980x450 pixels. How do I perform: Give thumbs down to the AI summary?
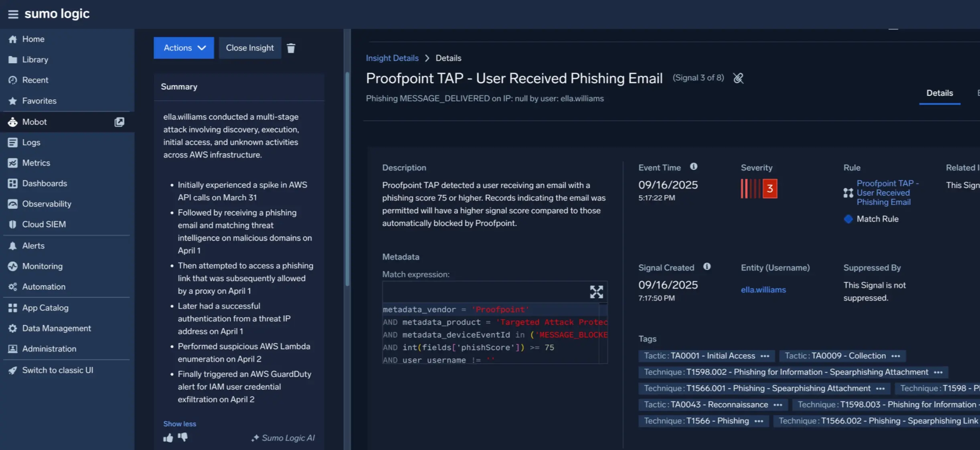(x=183, y=438)
